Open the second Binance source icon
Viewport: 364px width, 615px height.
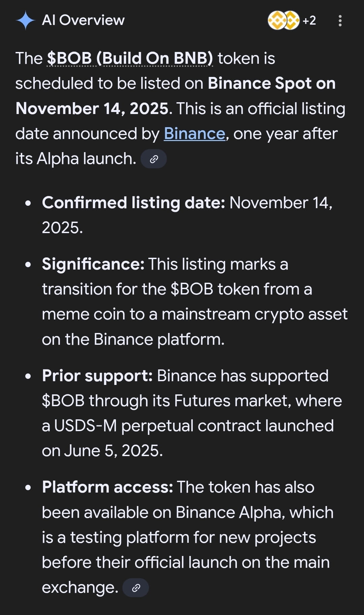(x=291, y=21)
